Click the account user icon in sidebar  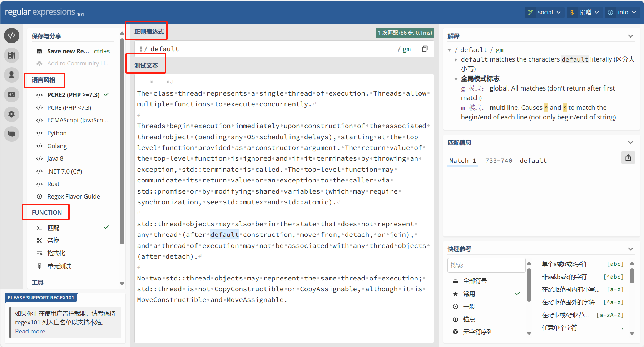click(11, 75)
